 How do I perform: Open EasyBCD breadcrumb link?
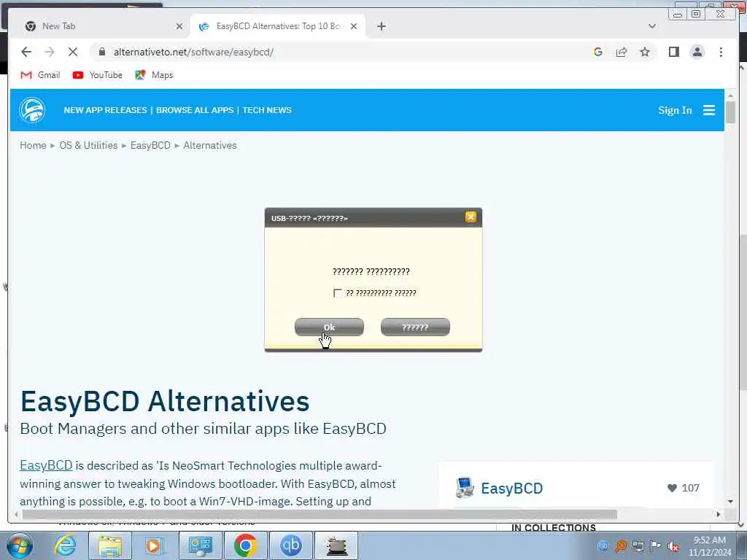(x=150, y=145)
